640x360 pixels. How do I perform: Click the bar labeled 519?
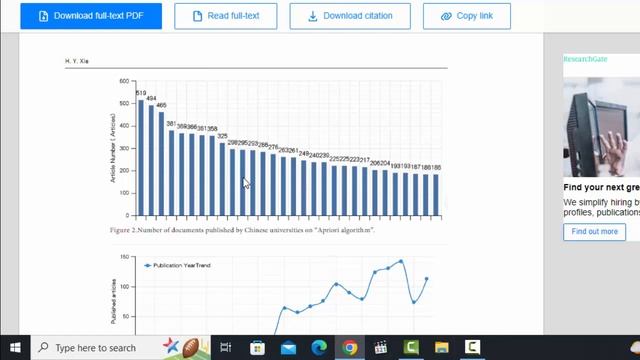(x=141, y=158)
